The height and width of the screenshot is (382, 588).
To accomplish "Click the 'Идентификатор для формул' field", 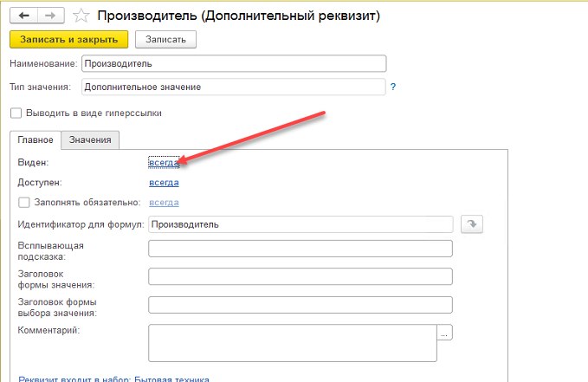I will [x=300, y=224].
